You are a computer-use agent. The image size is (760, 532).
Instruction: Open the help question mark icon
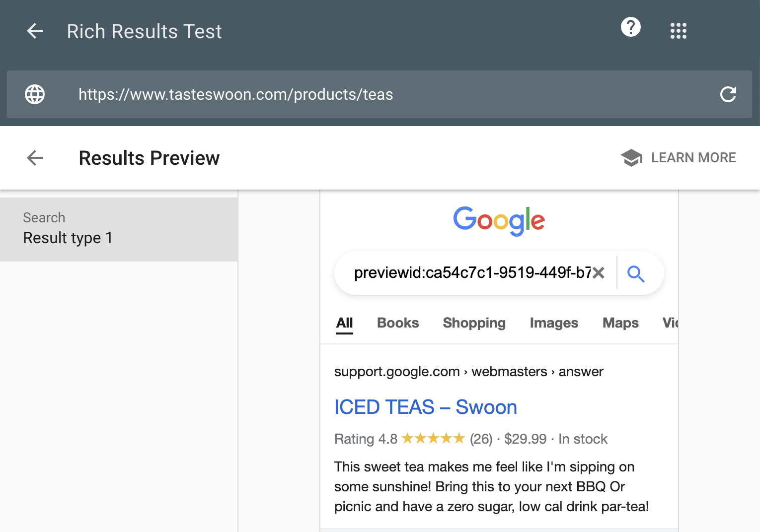[630, 27]
